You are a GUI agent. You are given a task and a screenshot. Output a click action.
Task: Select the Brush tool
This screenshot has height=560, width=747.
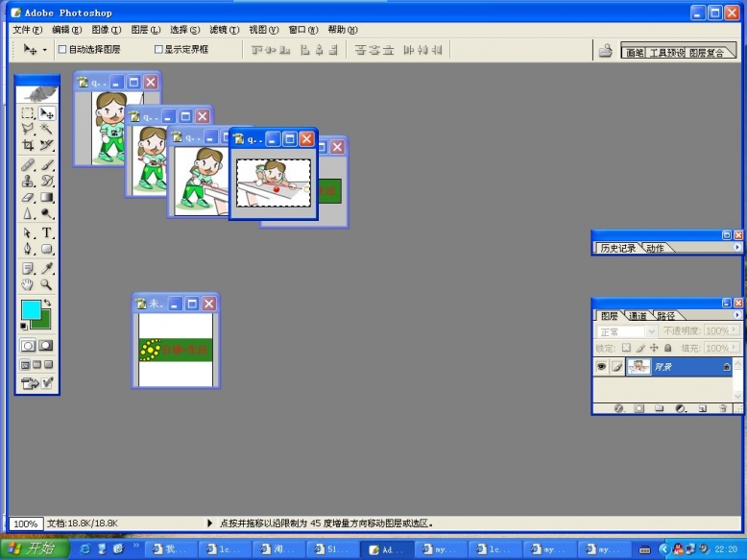point(46,165)
